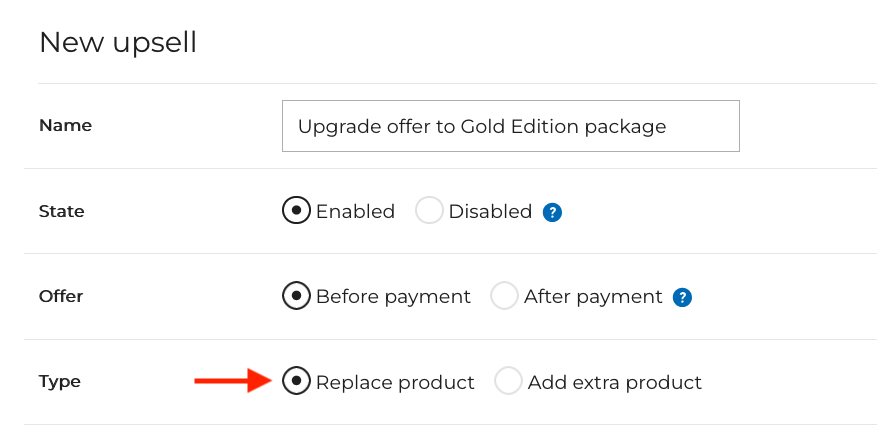Click the 'State' row label
The image size is (877, 433).
tap(61, 212)
